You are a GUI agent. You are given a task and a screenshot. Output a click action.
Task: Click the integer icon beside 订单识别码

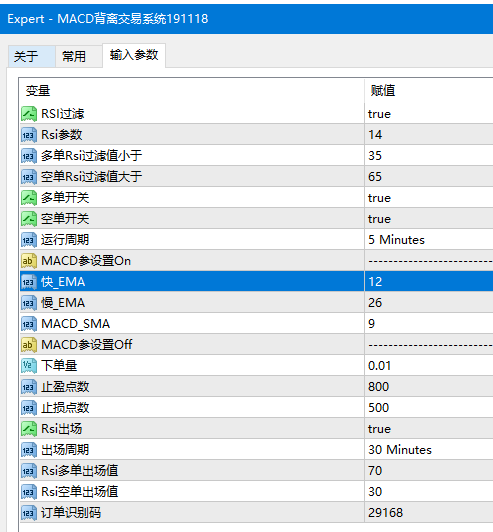click(29, 513)
